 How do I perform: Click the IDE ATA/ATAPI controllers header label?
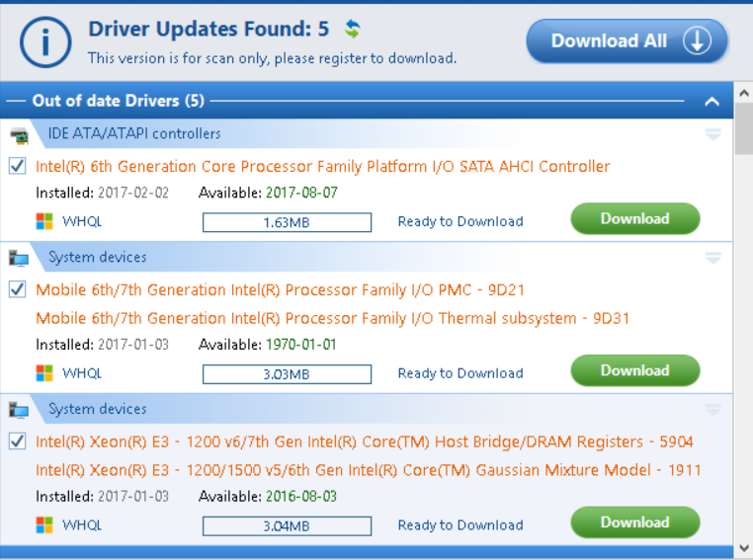click(134, 133)
